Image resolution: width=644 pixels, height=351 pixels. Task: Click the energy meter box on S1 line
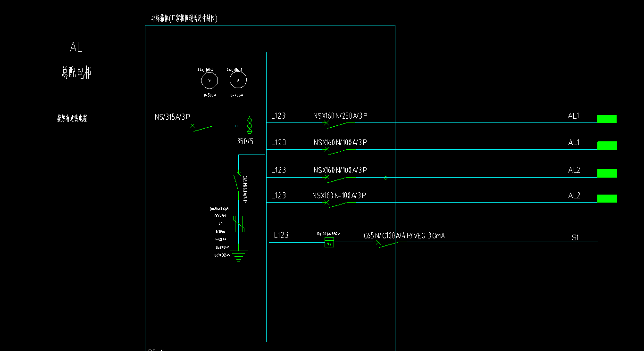(329, 243)
